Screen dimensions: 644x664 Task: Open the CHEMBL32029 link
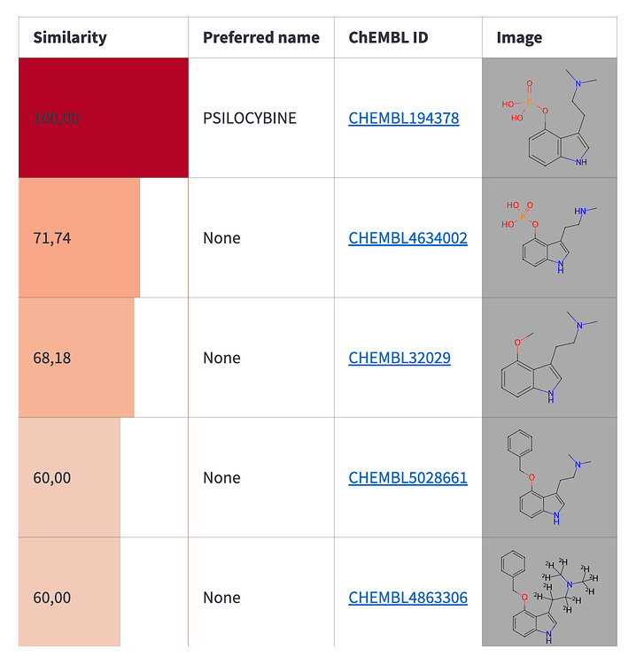coord(400,358)
